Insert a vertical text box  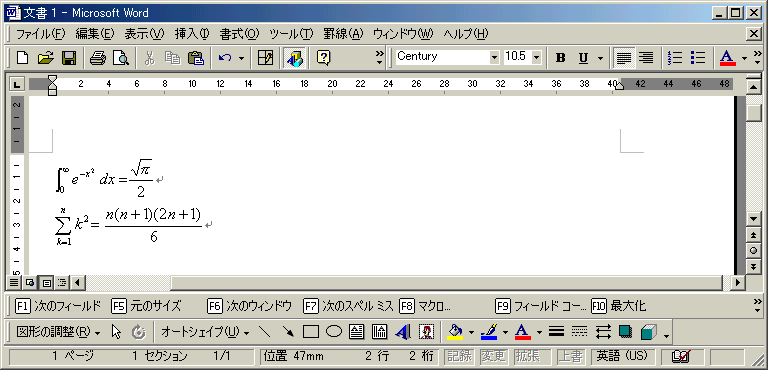[x=380, y=332]
